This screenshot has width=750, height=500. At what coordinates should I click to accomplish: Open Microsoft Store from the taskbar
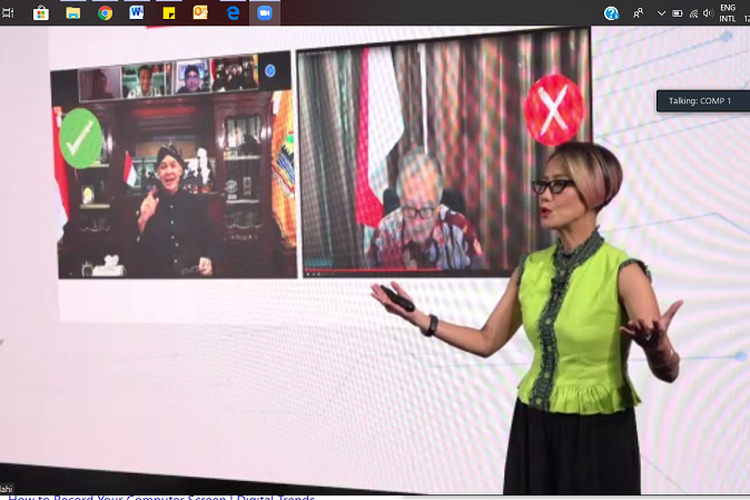pyautogui.click(x=41, y=13)
